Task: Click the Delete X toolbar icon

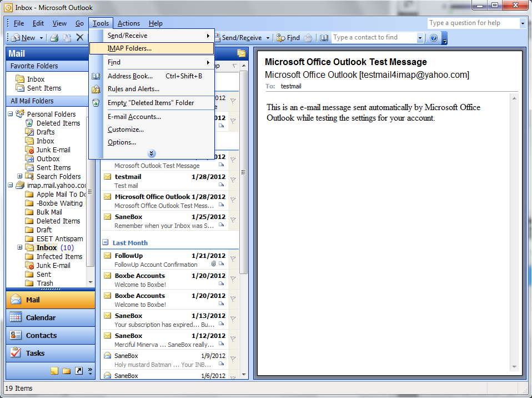Action: pyautogui.click(x=80, y=38)
